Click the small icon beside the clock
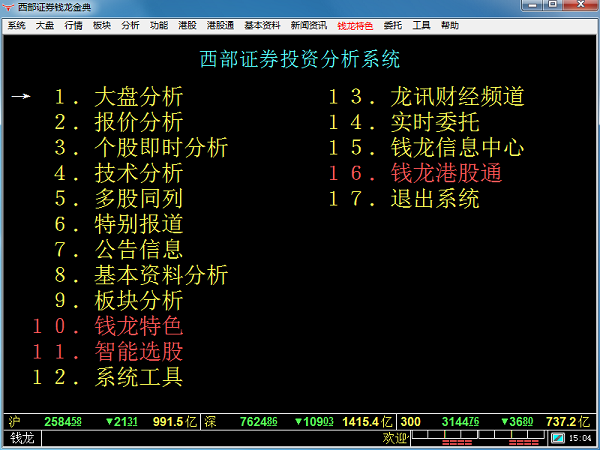This screenshot has height=450, width=600. tap(559, 438)
